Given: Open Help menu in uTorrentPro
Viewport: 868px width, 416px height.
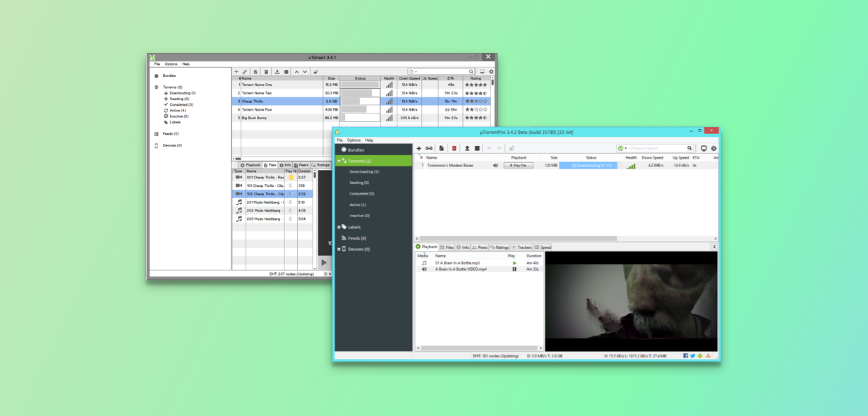Looking at the screenshot, I should coord(369,140).
